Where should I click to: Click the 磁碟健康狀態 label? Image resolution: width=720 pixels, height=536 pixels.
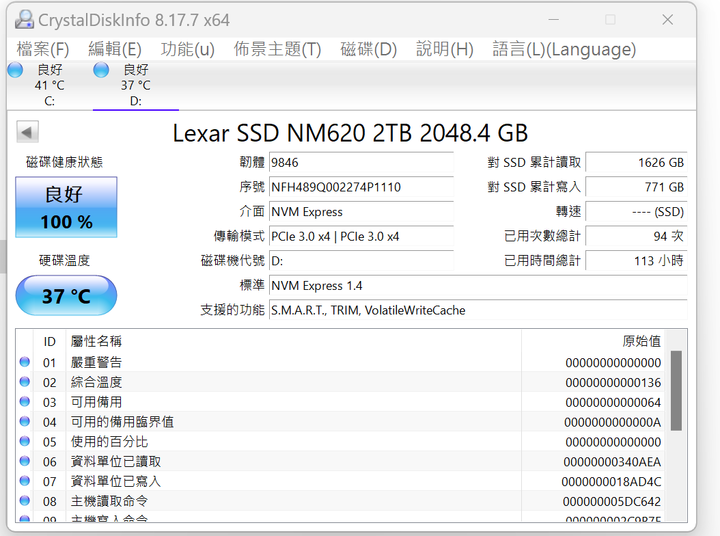(64, 162)
